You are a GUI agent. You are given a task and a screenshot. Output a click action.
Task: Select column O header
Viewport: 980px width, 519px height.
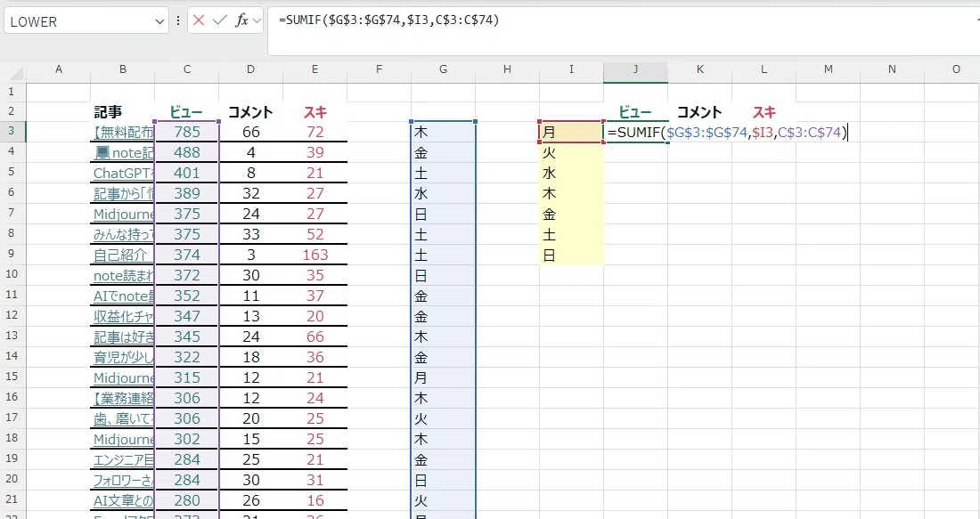[x=956, y=69]
